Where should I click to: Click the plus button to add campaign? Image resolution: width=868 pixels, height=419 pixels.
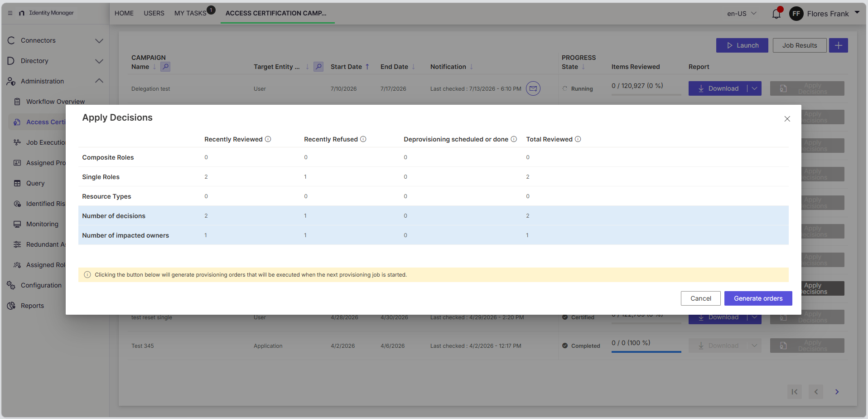click(839, 45)
